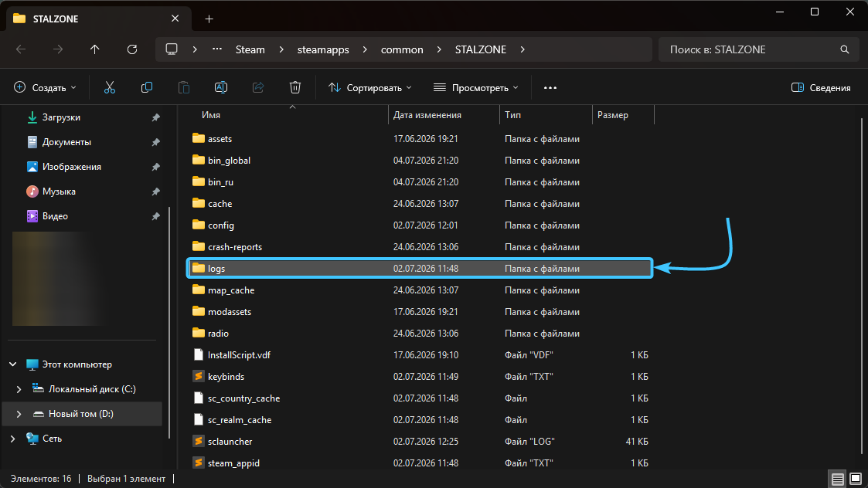Open the Сортировать dropdown
The height and width of the screenshot is (488, 868).
click(x=369, y=87)
